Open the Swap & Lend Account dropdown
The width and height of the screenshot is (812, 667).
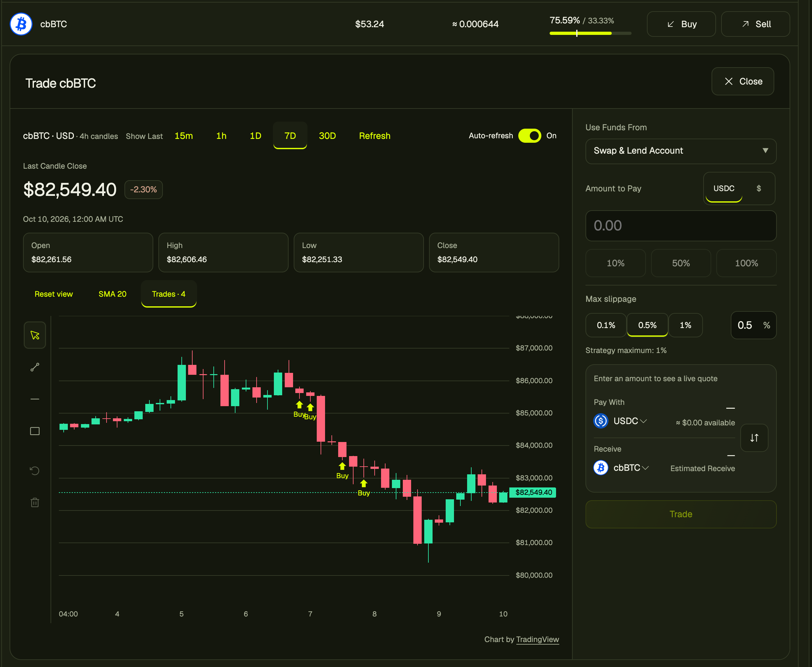pos(681,151)
